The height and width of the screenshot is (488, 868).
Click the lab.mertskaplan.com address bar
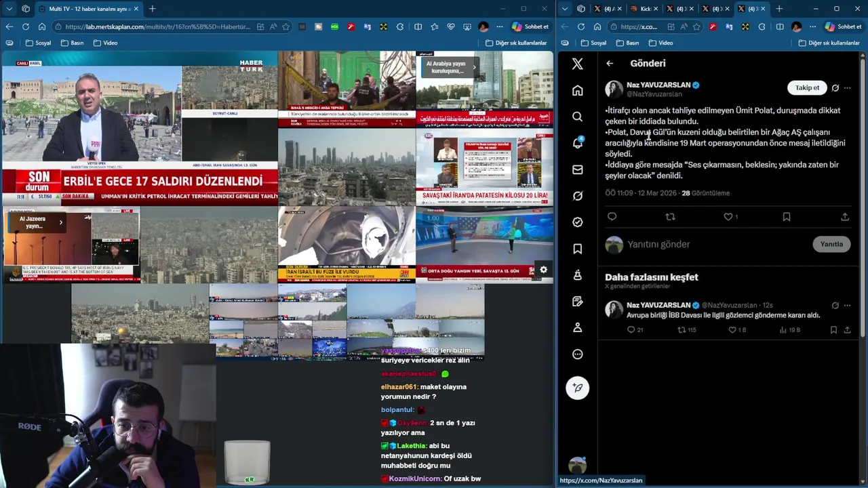point(157,26)
